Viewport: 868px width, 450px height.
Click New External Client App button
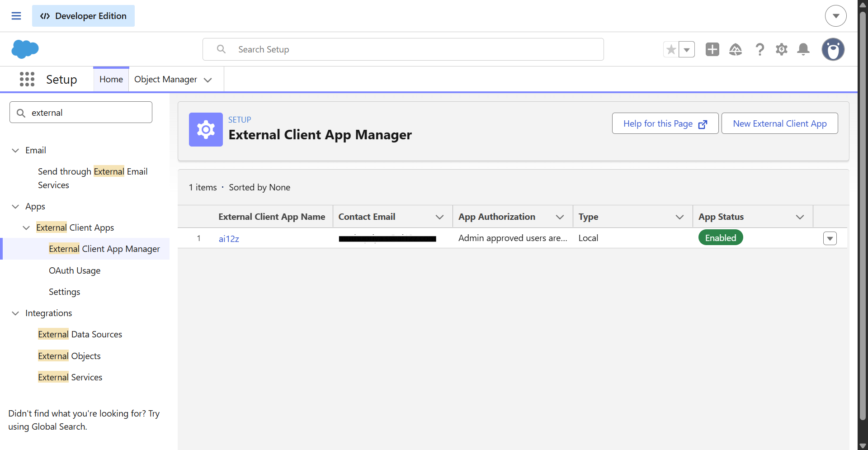point(779,123)
